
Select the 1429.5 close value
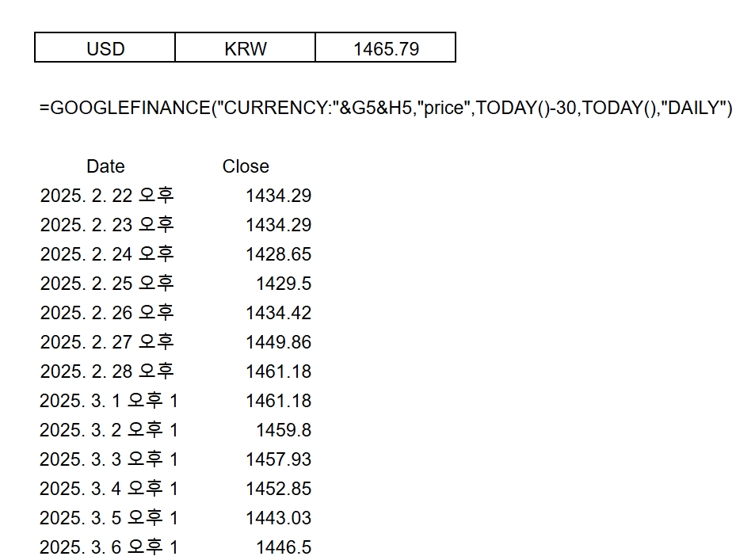point(284,284)
